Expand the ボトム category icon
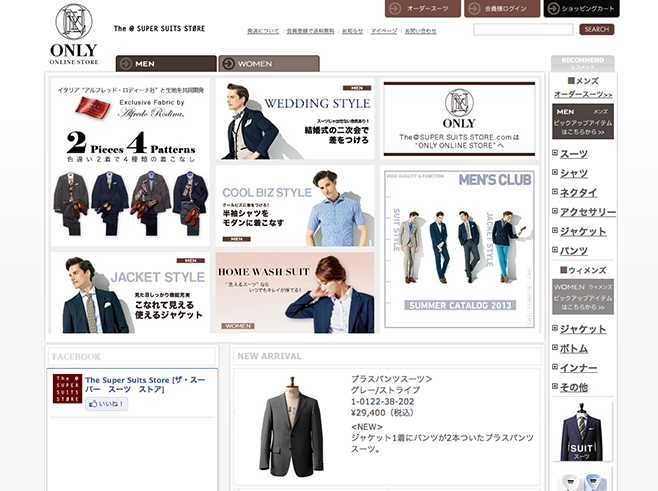The height and width of the screenshot is (491, 658). click(555, 347)
